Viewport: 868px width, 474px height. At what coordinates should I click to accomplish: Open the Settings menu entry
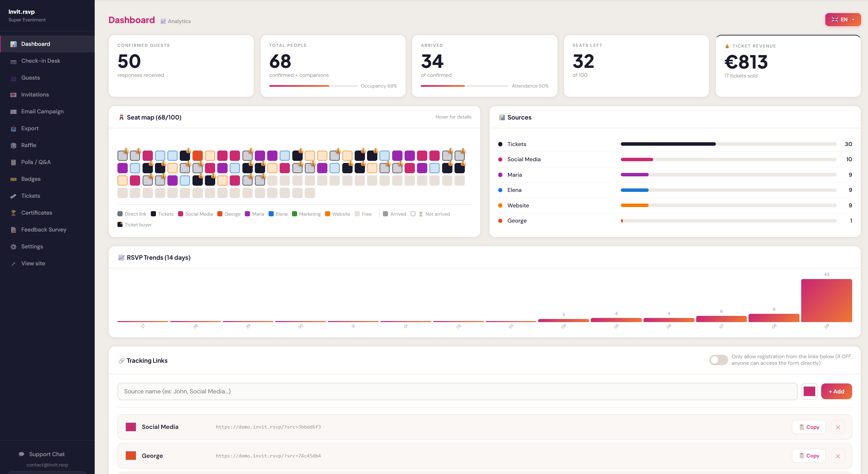pos(32,246)
